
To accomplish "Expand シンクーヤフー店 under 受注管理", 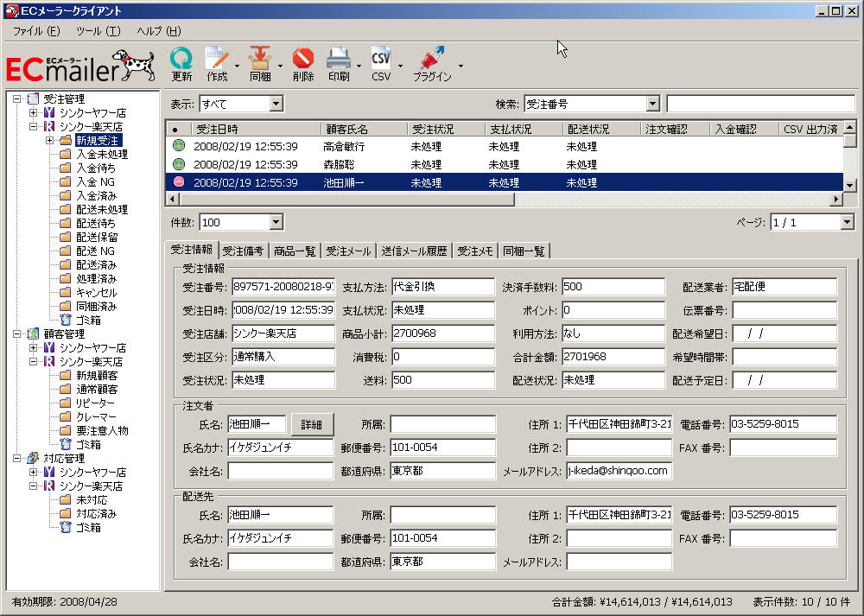I will click(33, 113).
